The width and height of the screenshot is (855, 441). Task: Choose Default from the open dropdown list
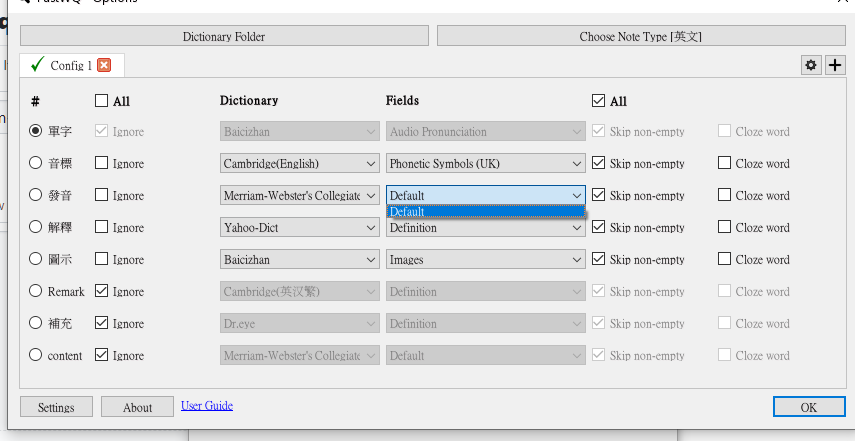pyautogui.click(x=486, y=212)
